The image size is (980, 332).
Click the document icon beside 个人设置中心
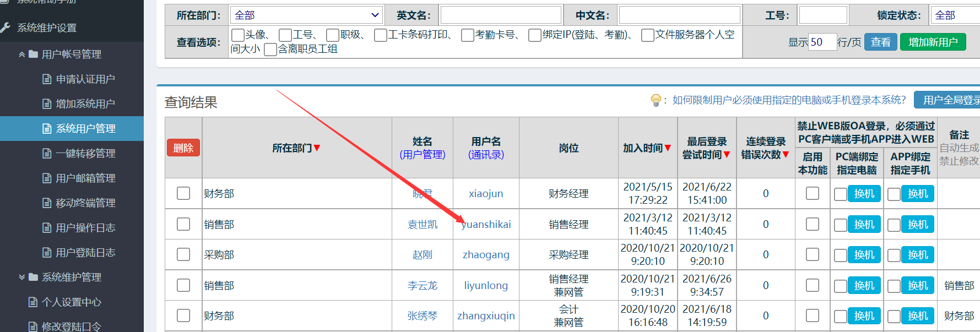point(33,302)
